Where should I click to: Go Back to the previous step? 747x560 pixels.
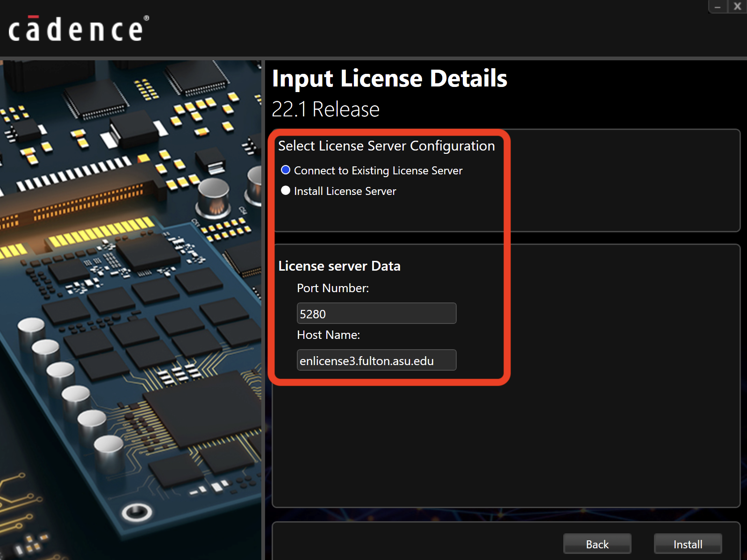coord(597,544)
